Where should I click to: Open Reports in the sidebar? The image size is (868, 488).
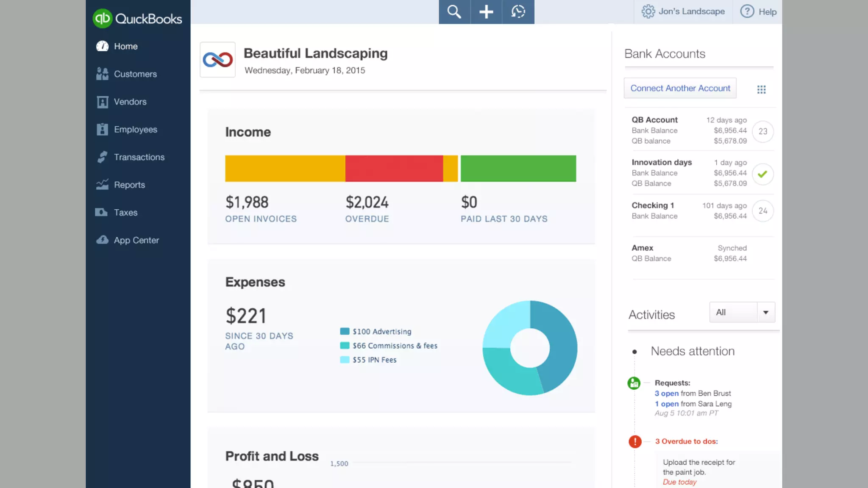click(129, 185)
